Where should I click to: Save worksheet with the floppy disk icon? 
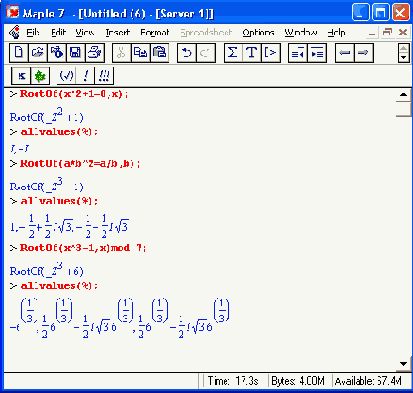[x=76, y=53]
